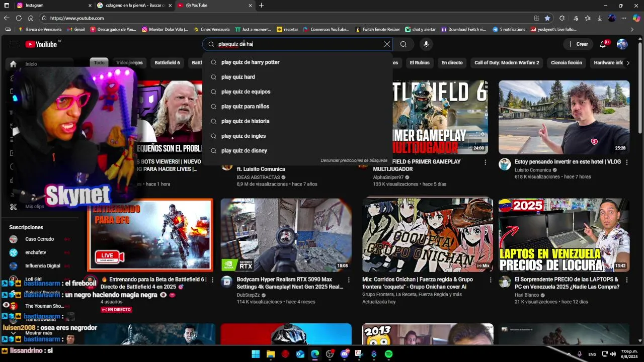Switch to the Instagram tab
This screenshot has width=644, height=362.
[53, 6]
